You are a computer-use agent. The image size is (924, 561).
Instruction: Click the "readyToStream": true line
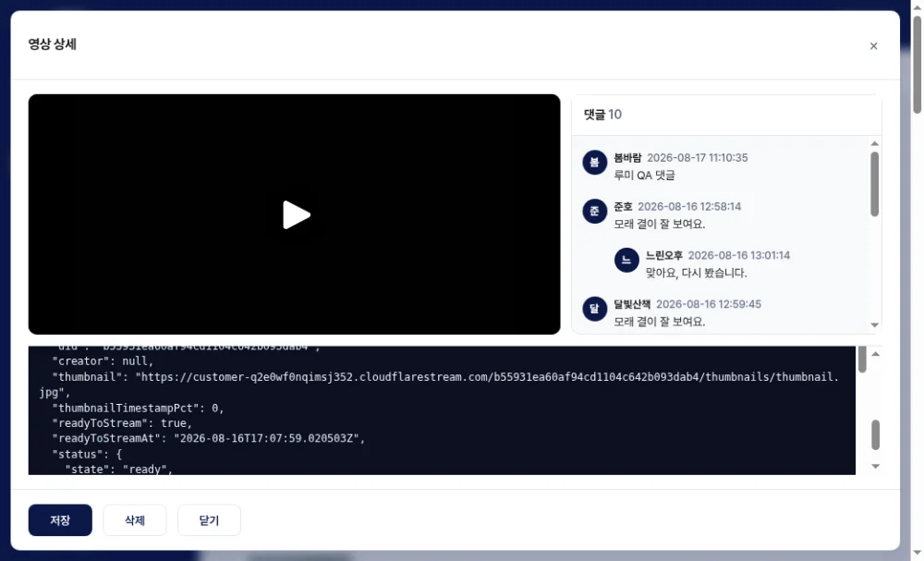tap(122, 423)
